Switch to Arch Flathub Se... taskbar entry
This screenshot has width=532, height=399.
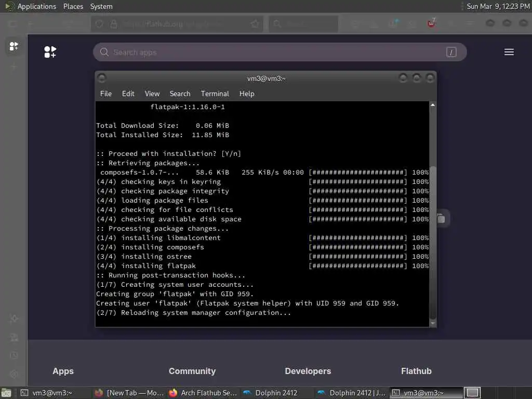tap(204, 393)
